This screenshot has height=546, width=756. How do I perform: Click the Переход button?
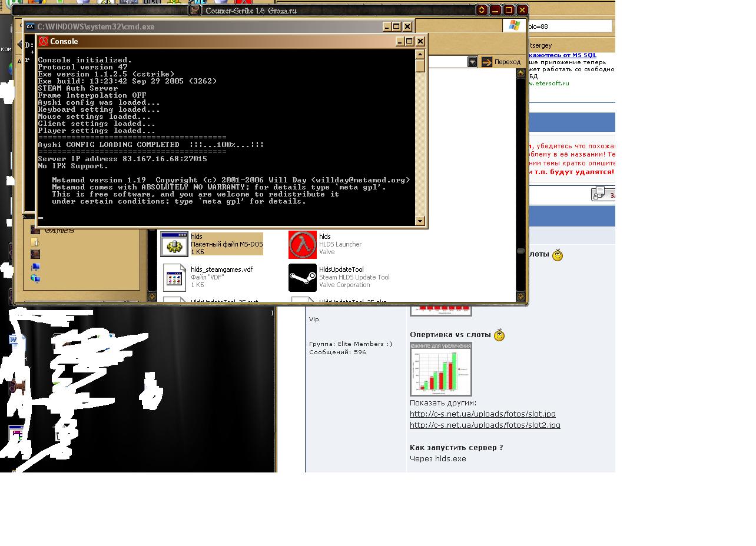[502, 62]
